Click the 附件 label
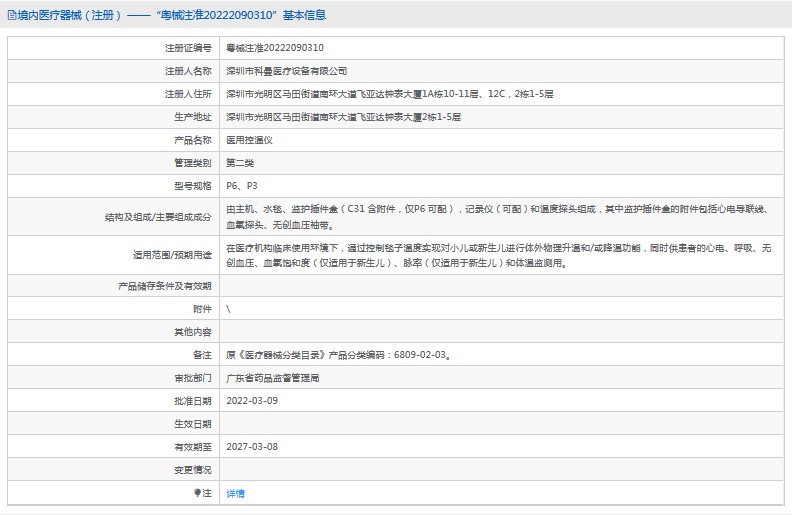Screen dimensions: 792x515 pos(202,309)
